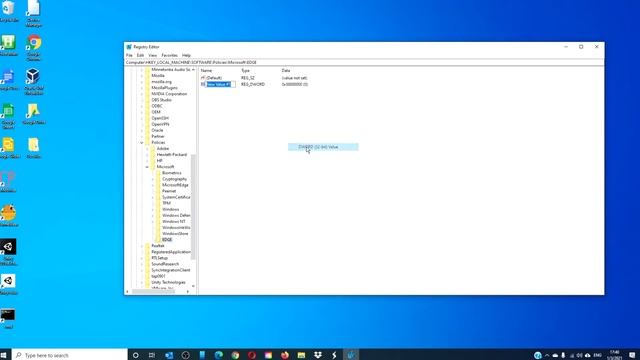640x360 pixels.
Task: Show hidden system tray icons
Action: point(547,355)
